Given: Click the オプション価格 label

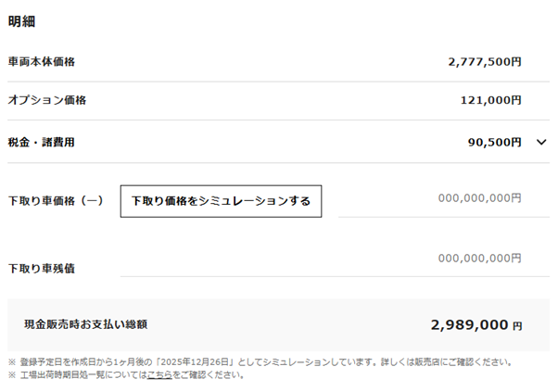Looking at the screenshot, I should [47, 100].
